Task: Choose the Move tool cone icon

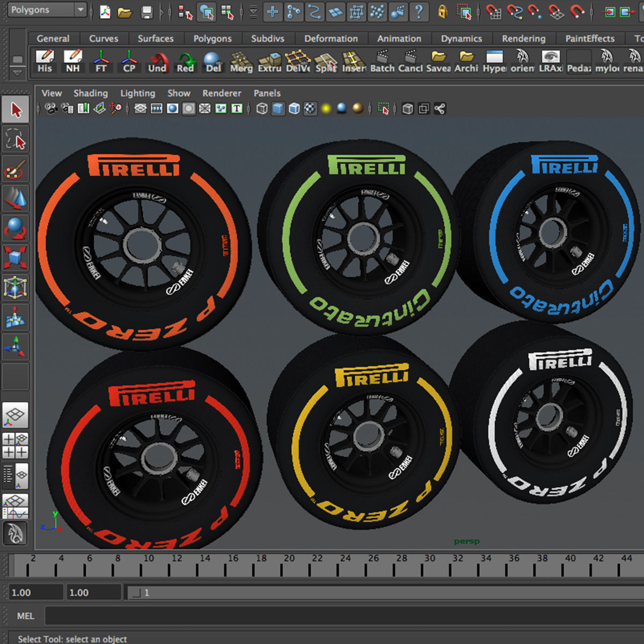Action: pyautogui.click(x=16, y=199)
